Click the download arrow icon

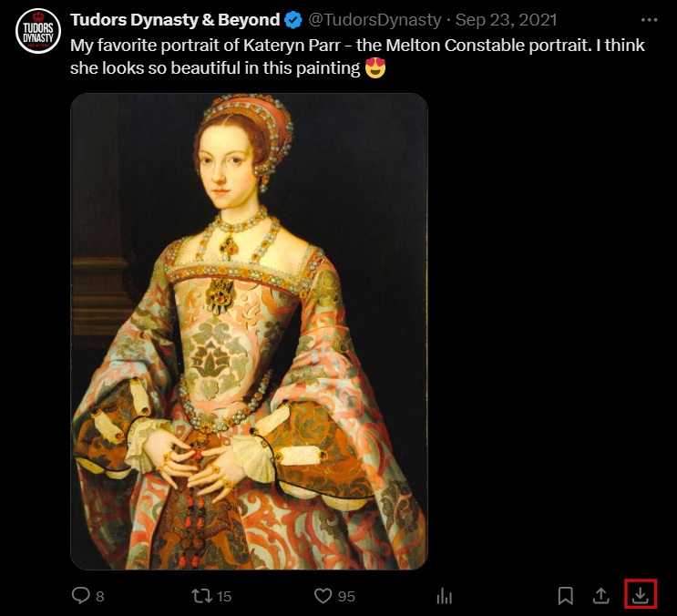(x=641, y=595)
